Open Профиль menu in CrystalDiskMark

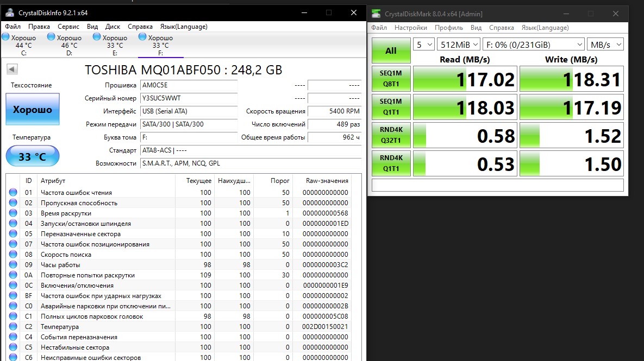click(x=449, y=28)
